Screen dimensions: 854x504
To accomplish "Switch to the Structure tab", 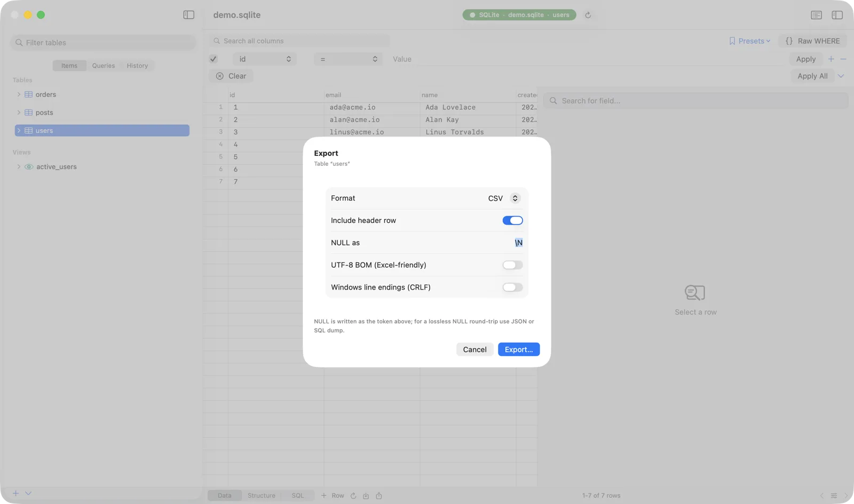I will pyautogui.click(x=262, y=495).
